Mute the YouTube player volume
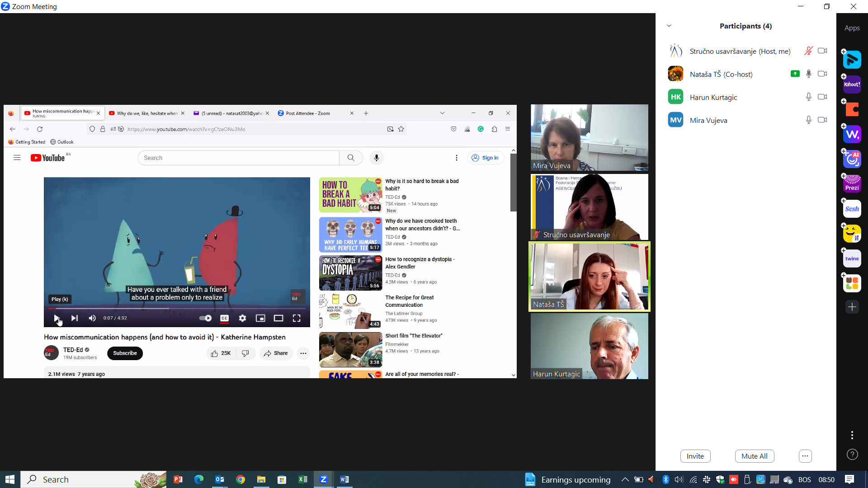This screenshot has width=868, height=488. pyautogui.click(x=92, y=318)
